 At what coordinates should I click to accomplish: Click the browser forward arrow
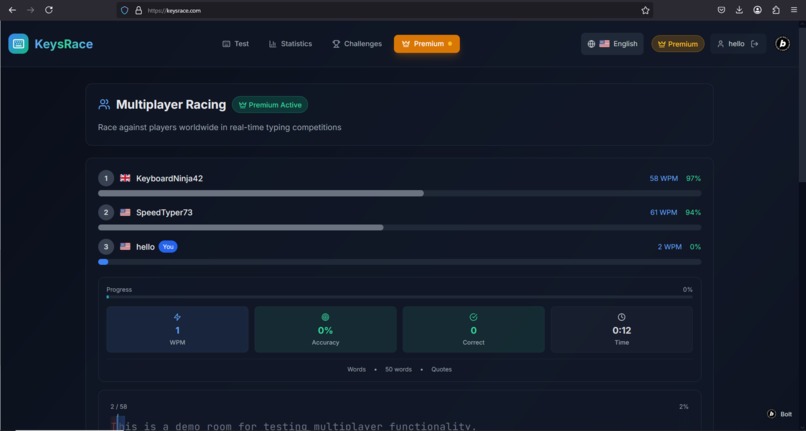pos(30,10)
